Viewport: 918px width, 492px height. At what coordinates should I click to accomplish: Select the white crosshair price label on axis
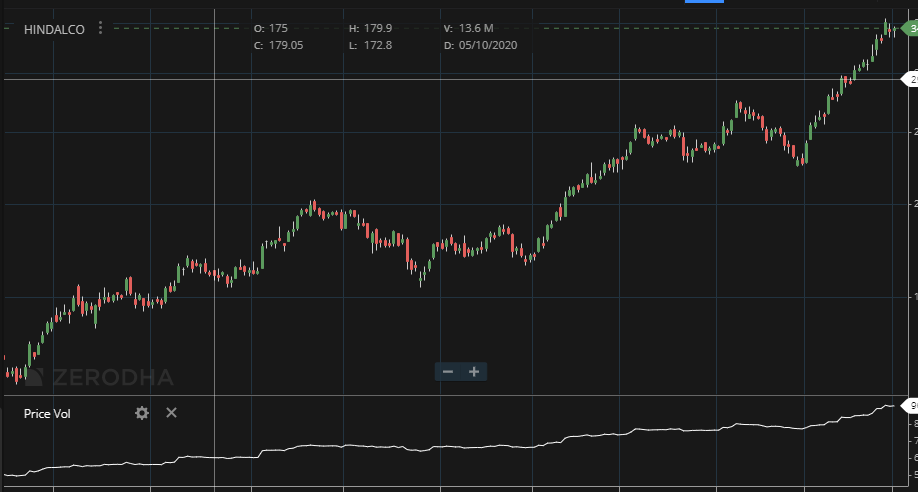pyautogui.click(x=910, y=79)
